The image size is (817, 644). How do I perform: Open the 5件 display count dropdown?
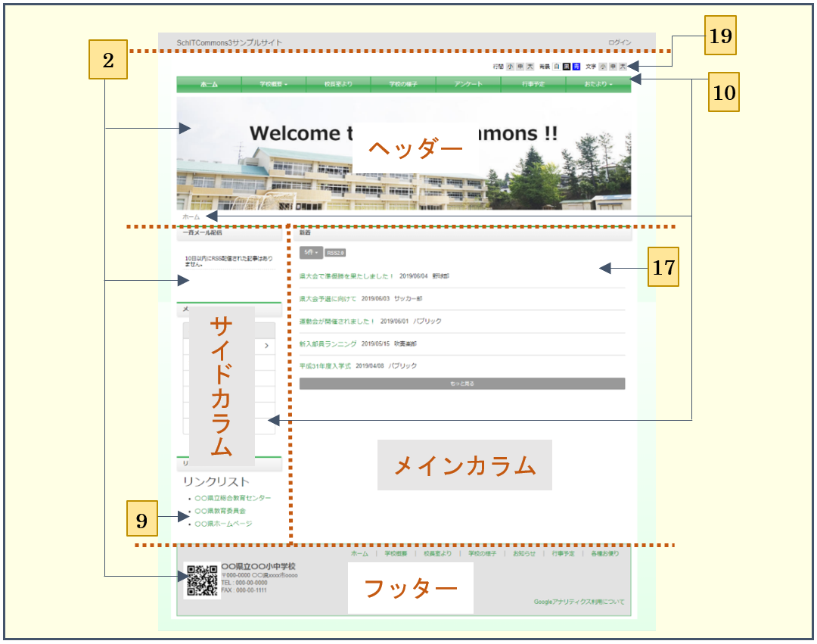pos(311,252)
